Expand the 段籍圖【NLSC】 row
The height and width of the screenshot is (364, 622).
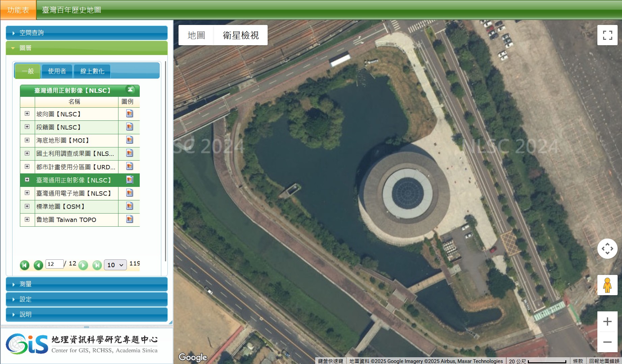27,127
